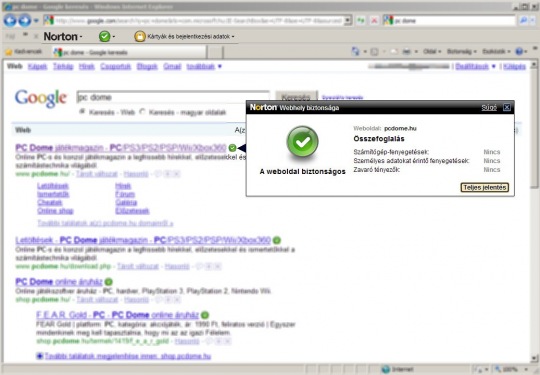Image resolution: width=540 pixels, height=375 pixels.
Task: Open the Ismertetők sitelink
Action: point(53,194)
